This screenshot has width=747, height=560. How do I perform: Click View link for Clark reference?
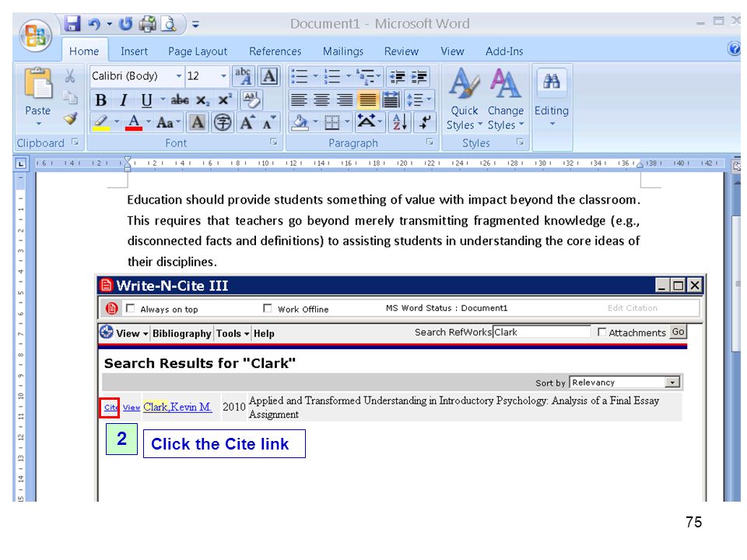point(131,407)
